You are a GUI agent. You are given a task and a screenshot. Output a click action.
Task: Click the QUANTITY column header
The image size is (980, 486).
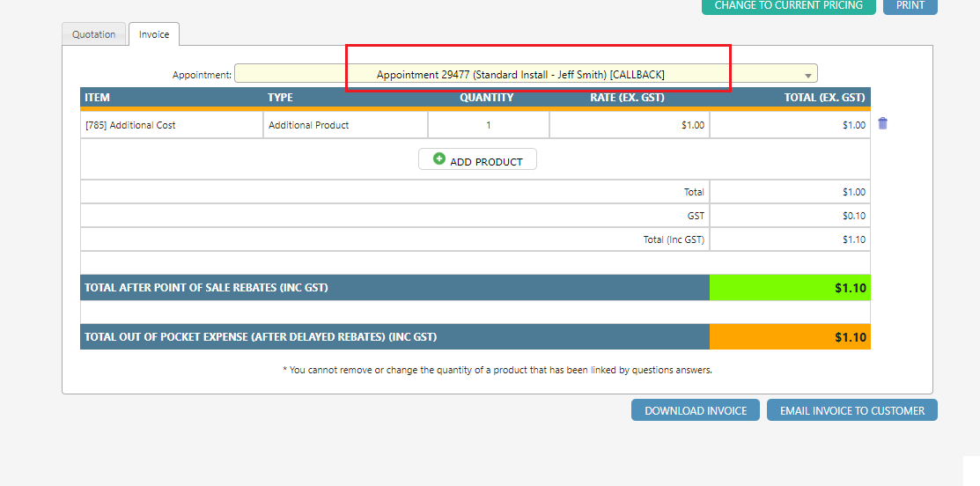tap(486, 98)
